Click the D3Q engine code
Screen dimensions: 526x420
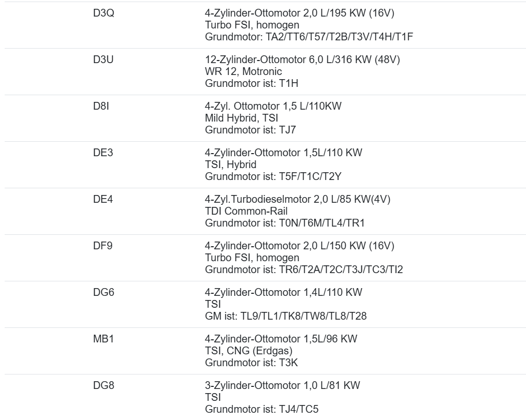point(104,13)
